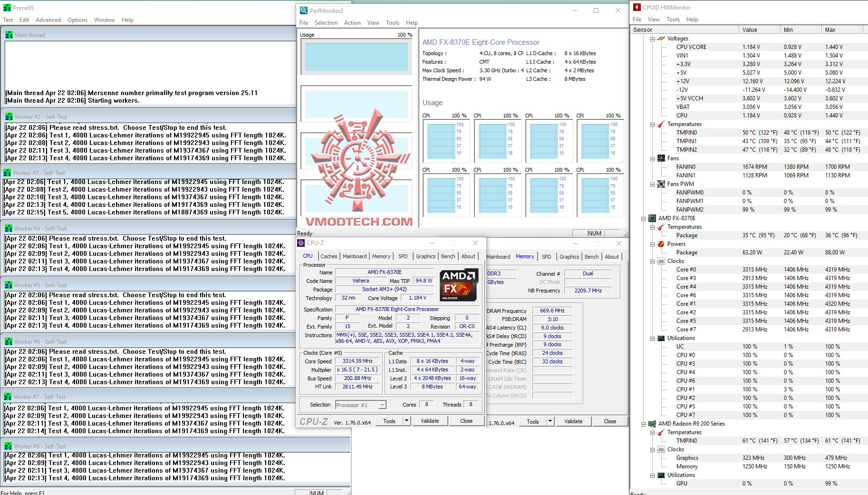Open the Tools dropdown arrow in CPU-Z CPU window
Screen dimensions: 868x495
pos(406,421)
